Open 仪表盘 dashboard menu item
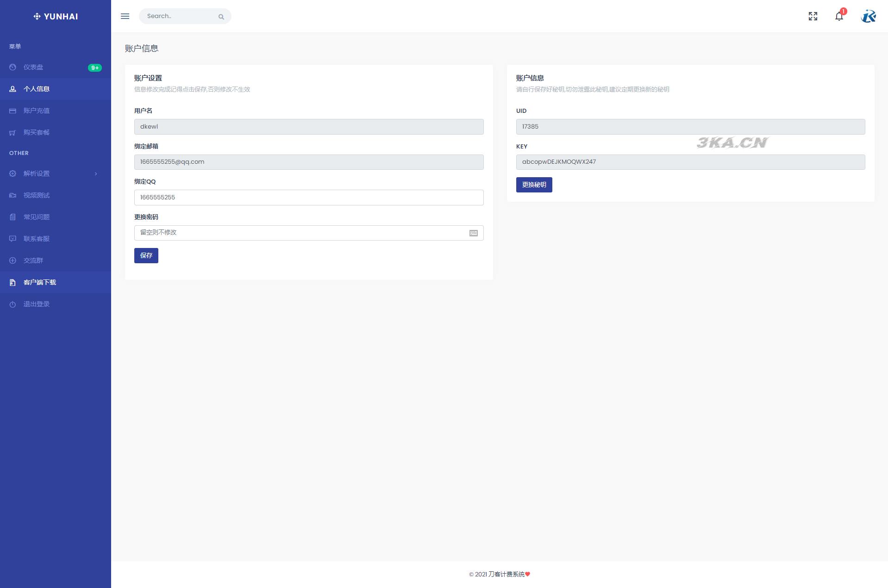888x588 pixels. tap(33, 68)
